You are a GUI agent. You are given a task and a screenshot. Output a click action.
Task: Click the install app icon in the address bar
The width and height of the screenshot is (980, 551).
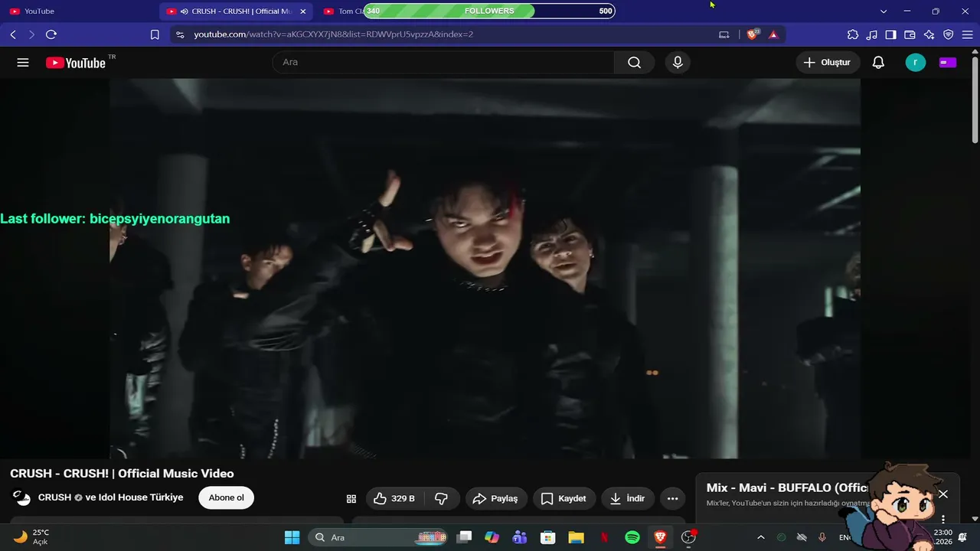pyautogui.click(x=724, y=34)
